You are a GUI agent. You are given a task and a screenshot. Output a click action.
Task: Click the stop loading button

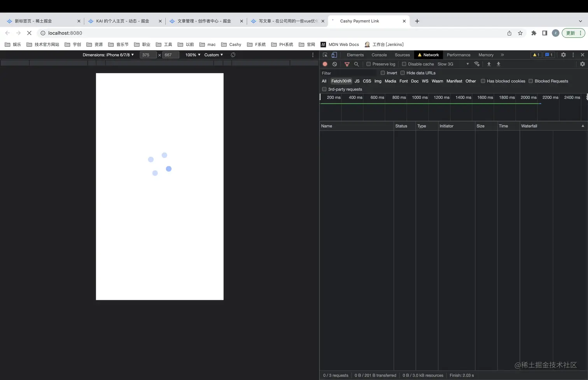[29, 33]
